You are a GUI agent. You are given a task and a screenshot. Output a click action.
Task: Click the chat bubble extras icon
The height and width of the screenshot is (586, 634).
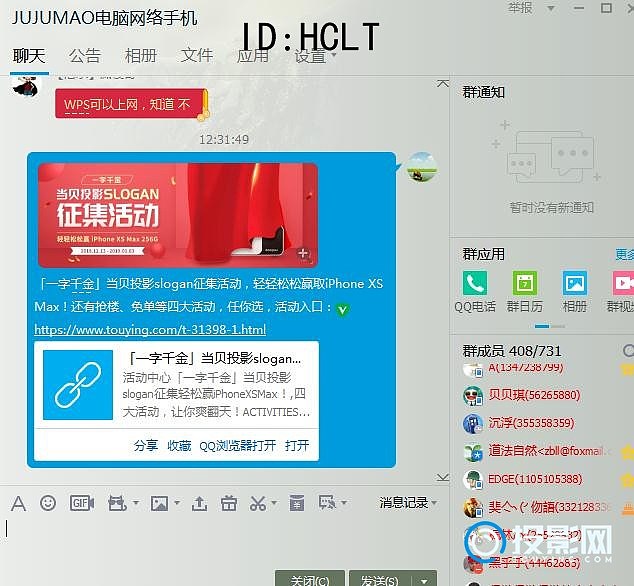coord(327,503)
